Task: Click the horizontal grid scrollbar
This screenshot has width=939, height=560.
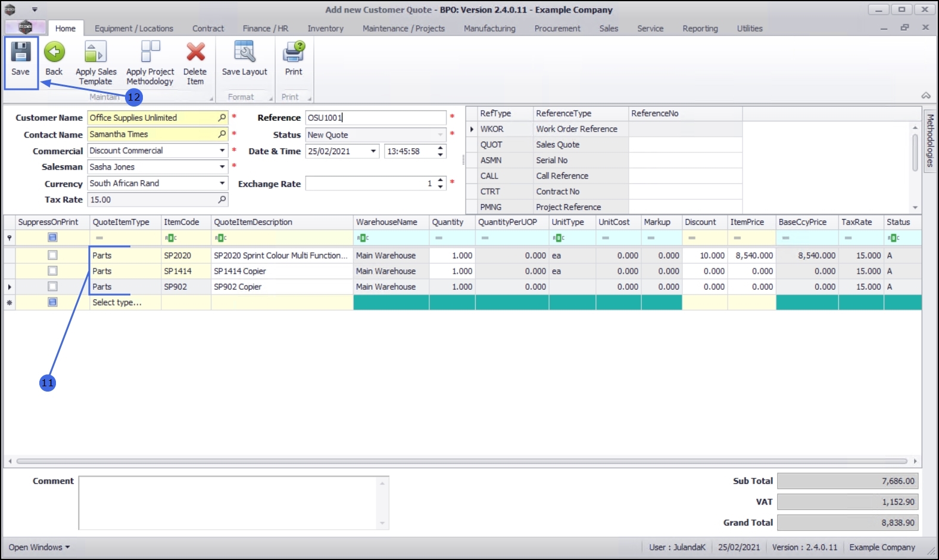Action: pyautogui.click(x=462, y=461)
